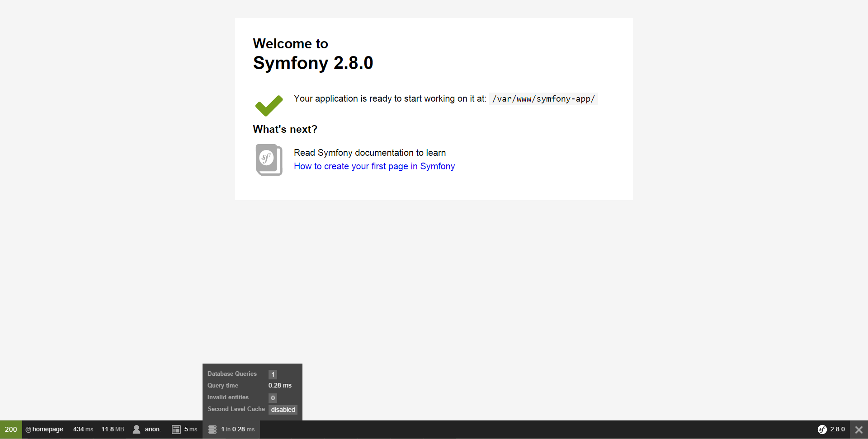Viewport: 868px width, 439px height.
Task: Click the anon. user label
Action: tap(153, 430)
